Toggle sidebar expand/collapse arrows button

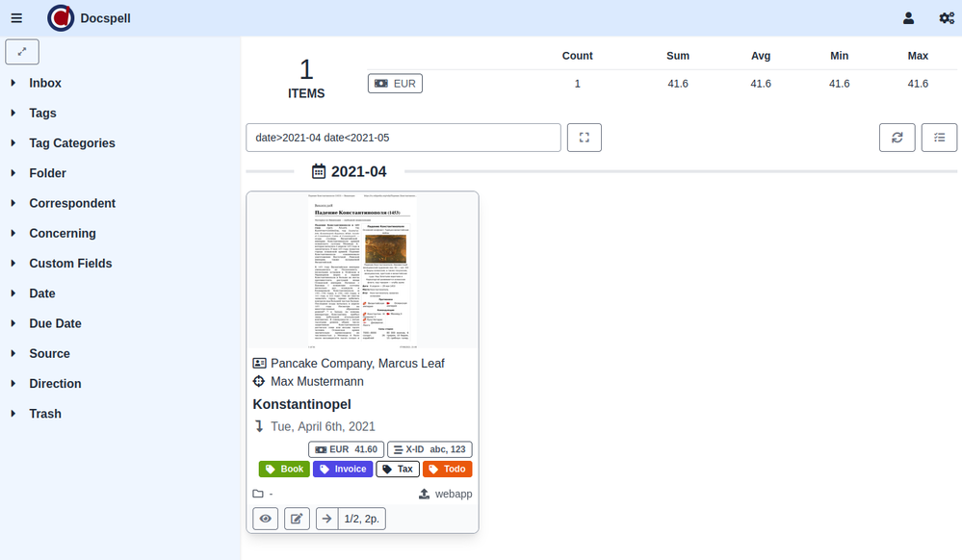pyautogui.click(x=22, y=52)
